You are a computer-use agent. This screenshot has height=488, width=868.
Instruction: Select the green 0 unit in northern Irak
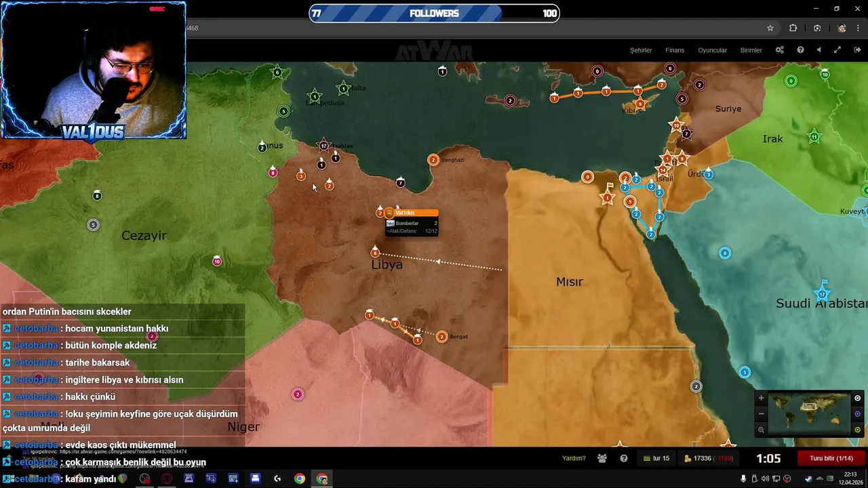click(791, 81)
